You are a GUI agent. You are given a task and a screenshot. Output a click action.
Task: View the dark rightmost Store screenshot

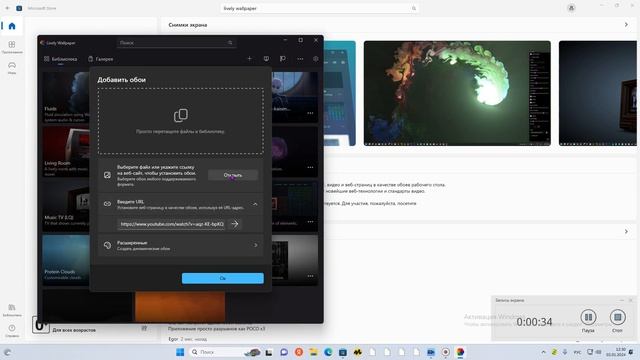pyautogui.click(x=598, y=93)
